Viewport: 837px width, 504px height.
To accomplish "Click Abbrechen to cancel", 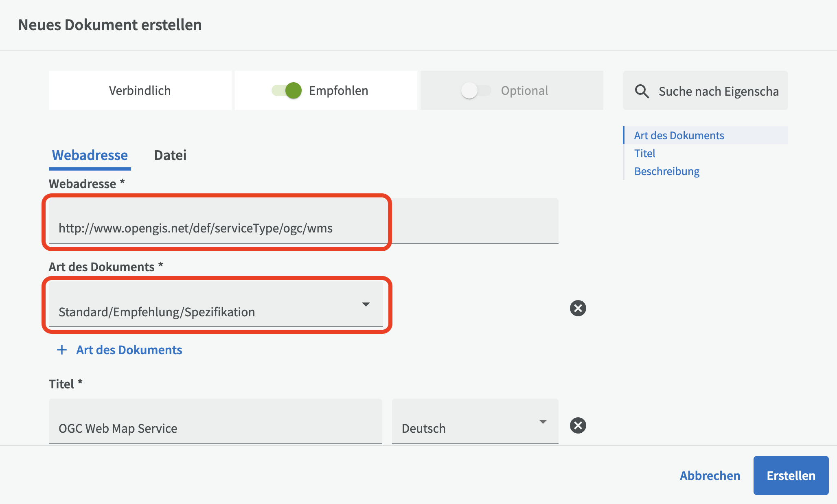I will (x=710, y=476).
